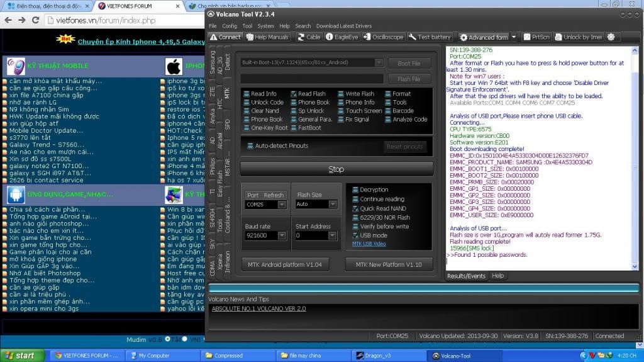This screenshot has height=362, width=644.
Task: Select the Unlock Code option
Action: (x=264, y=102)
